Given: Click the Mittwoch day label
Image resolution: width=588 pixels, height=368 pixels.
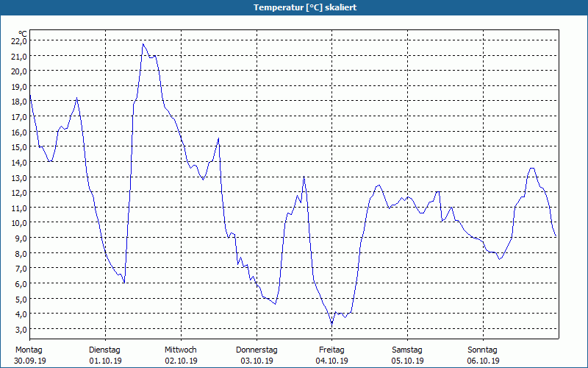Looking at the screenshot, I should pyautogui.click(x=181, y=350).
